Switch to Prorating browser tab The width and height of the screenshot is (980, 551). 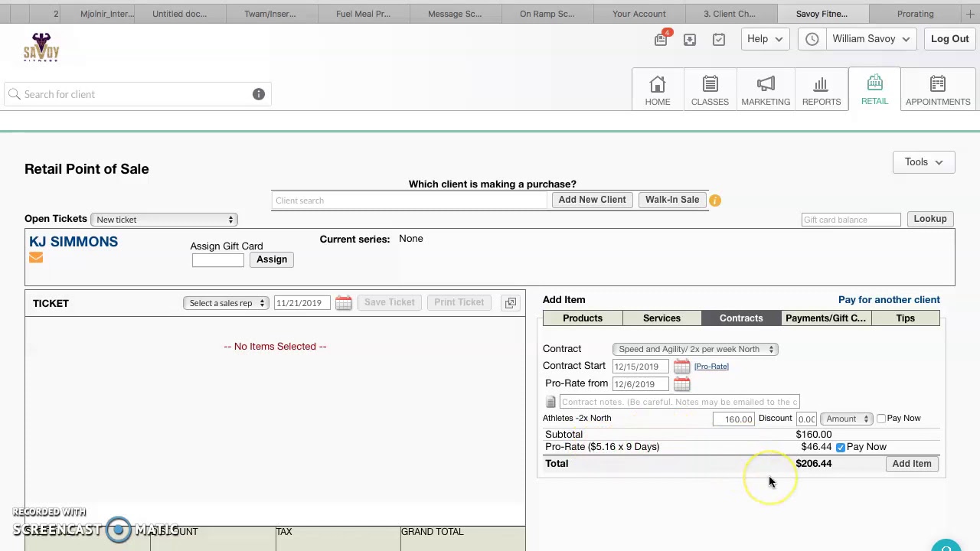click(916, 14)
